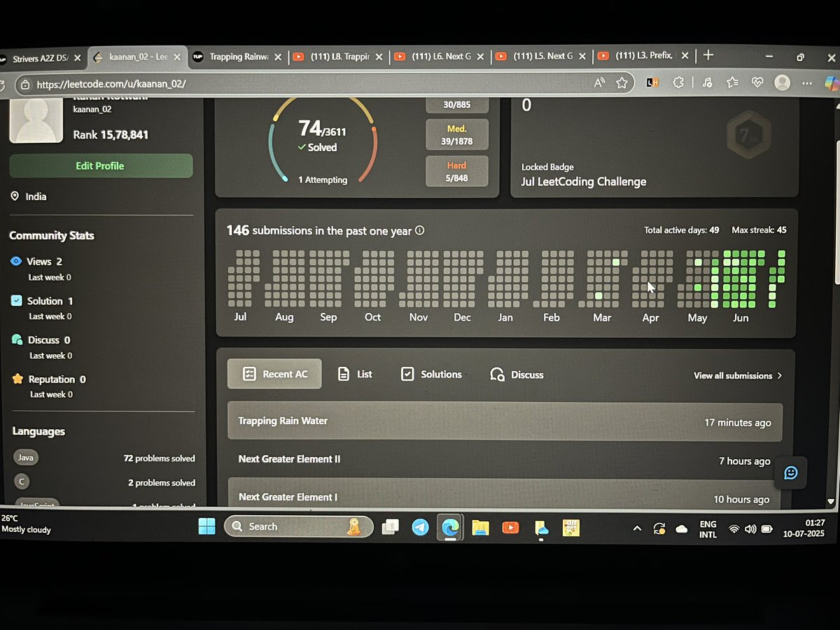840x630 pixels.
Task: Add page to favorites with star icon
Action: pyautogui.click(x=622, y=83)
